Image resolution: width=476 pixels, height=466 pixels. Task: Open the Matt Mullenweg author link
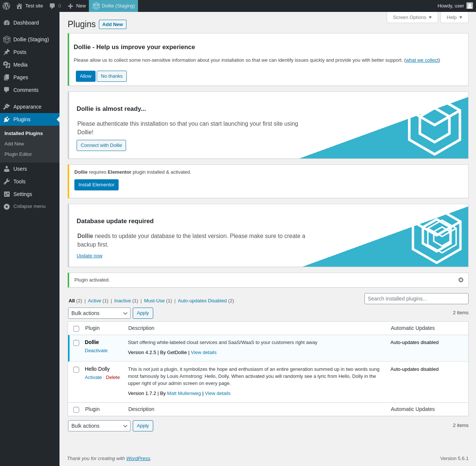point(184,393)
